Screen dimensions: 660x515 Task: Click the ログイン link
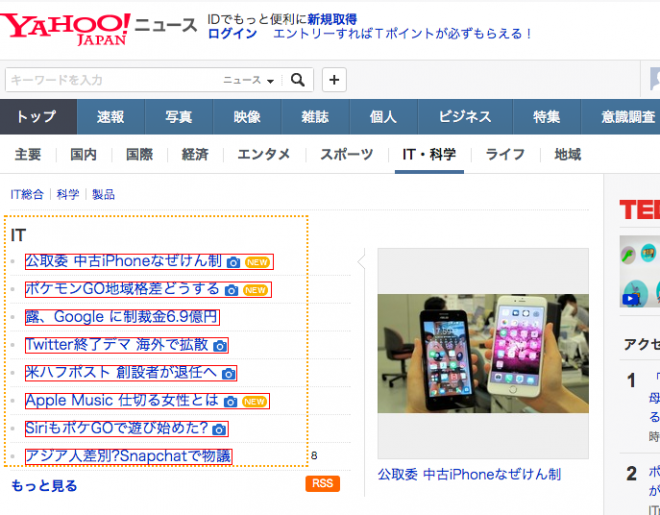click(228, 34)
